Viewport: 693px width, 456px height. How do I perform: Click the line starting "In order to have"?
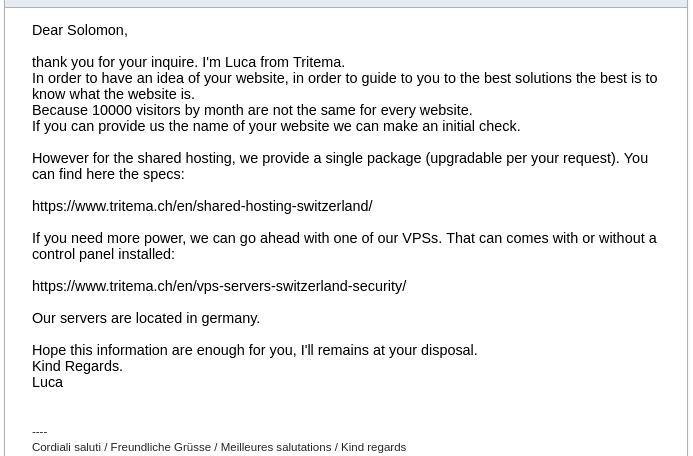pos(344,78)
